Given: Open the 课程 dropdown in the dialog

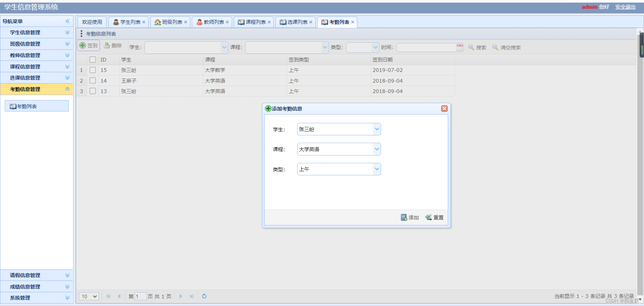Looking at the screenshot, I should pos(377,149).
